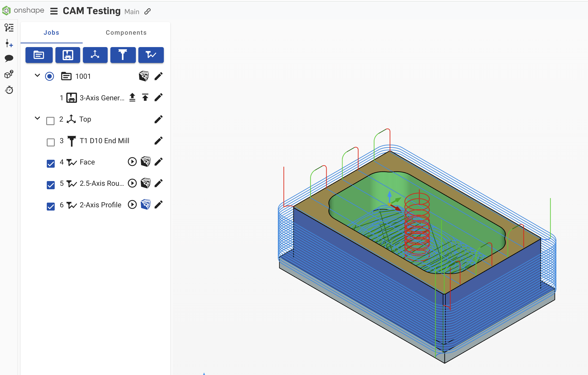Screen dimensions: 588x375
Task: Click the document link icon beside Main
Action: (147, 11)
